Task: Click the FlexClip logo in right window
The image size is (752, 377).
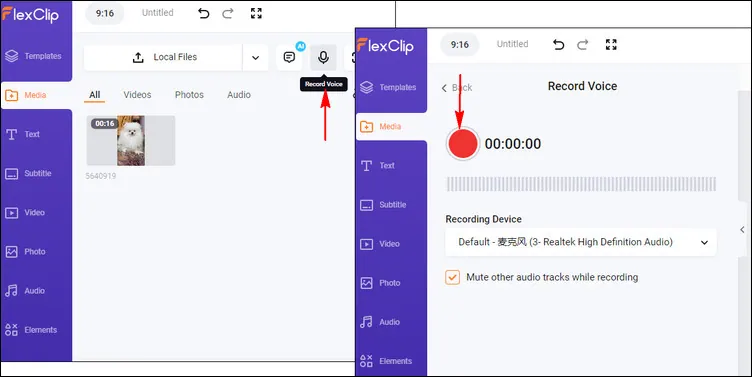Action: (x=385, y=46)
